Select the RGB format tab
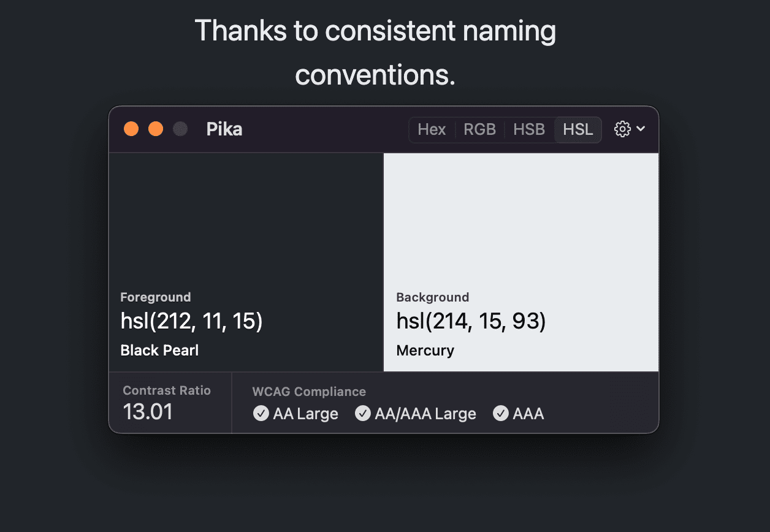 pos(479,130)
